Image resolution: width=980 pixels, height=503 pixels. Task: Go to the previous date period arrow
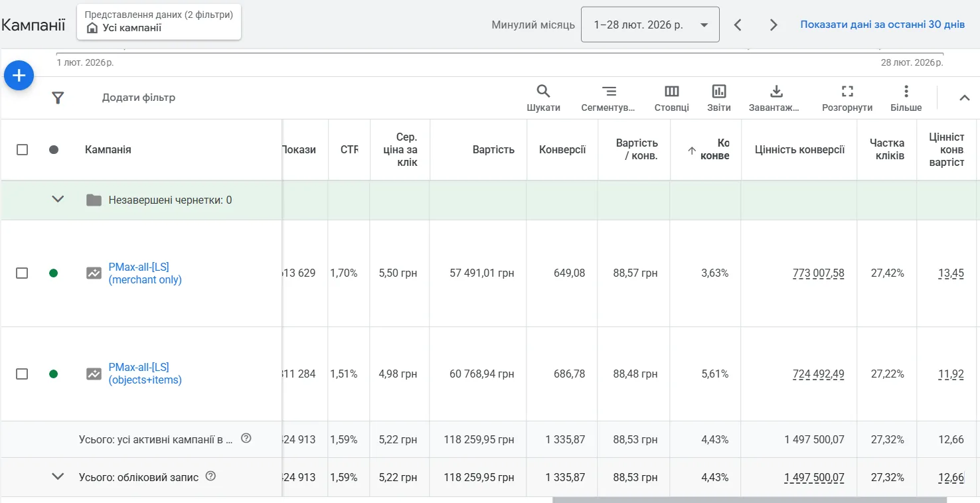pyautogui.click(x=738, y=25)
